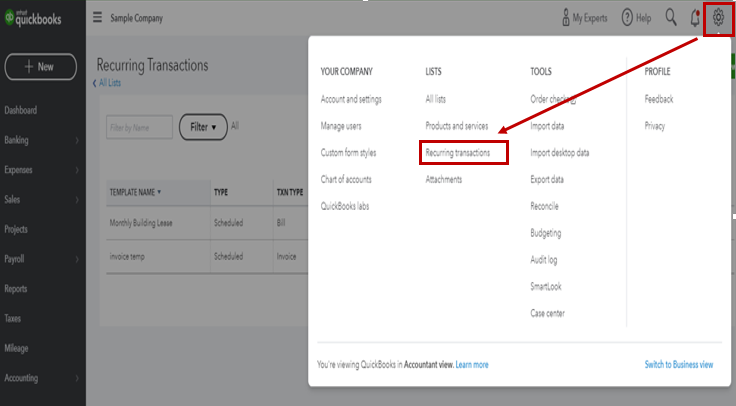Image resolution: width=736 pixels, height=406 pixels.
Task: Open Taxes in the sidebar
Action: click(13, 318)
